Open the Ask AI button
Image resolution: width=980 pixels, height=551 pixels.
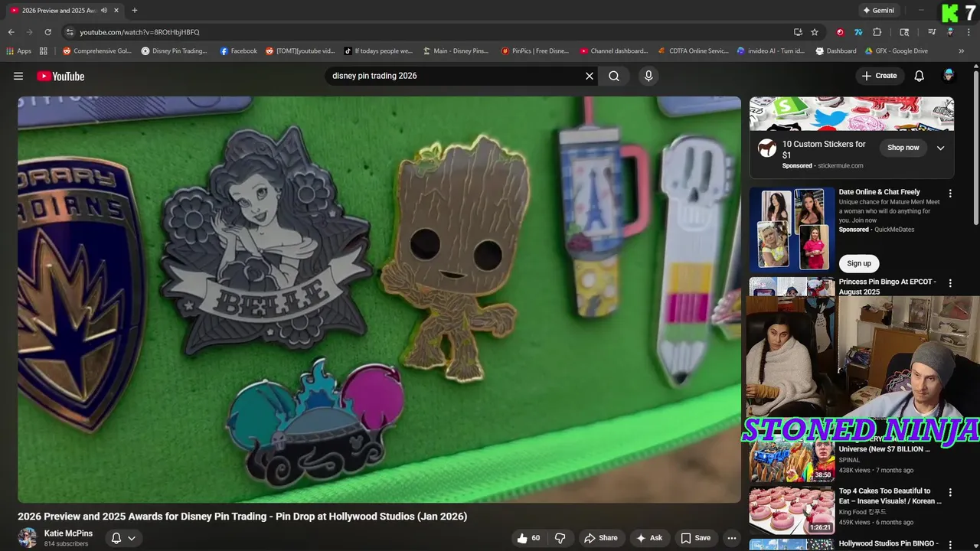[x=649, y=538]
